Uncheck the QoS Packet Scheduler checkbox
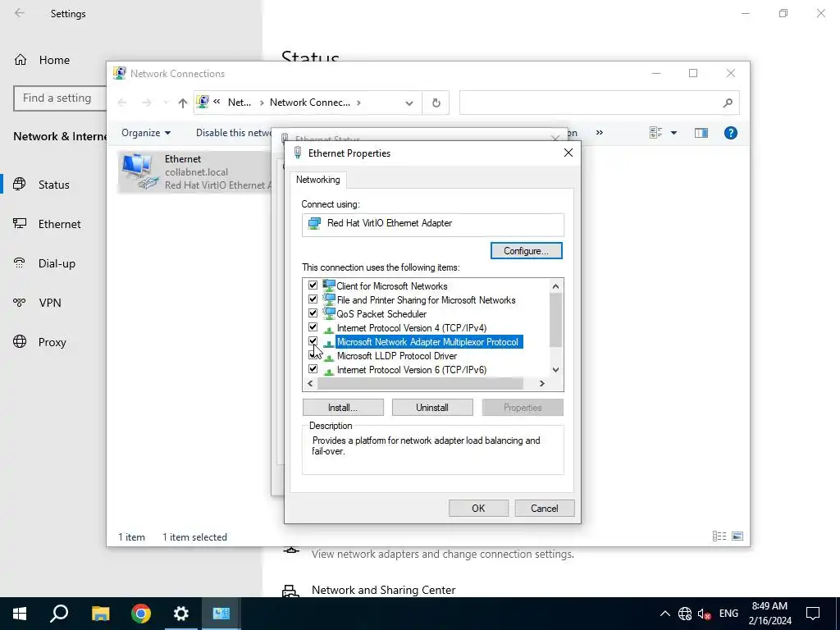 click(313, 313)
